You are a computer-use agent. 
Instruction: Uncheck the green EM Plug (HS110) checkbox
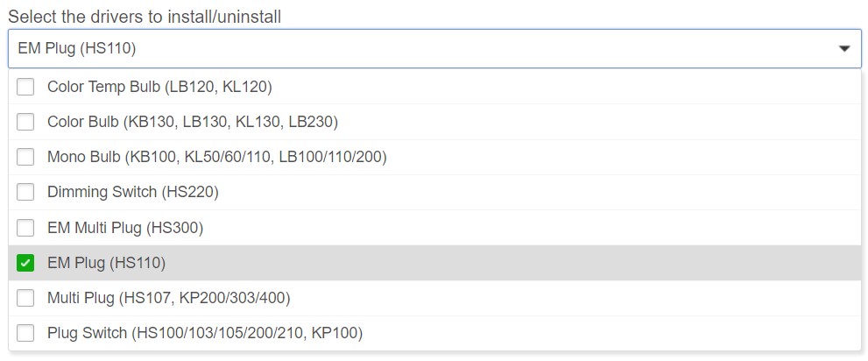[25, 263]
